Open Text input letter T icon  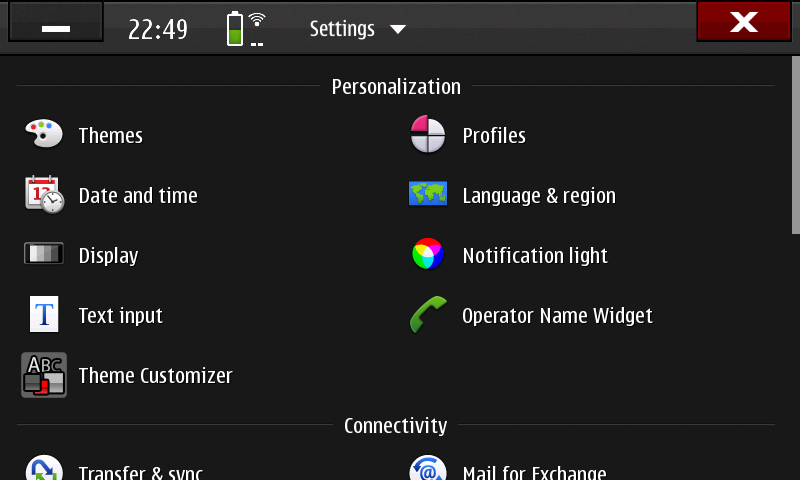tap(44, 314)
